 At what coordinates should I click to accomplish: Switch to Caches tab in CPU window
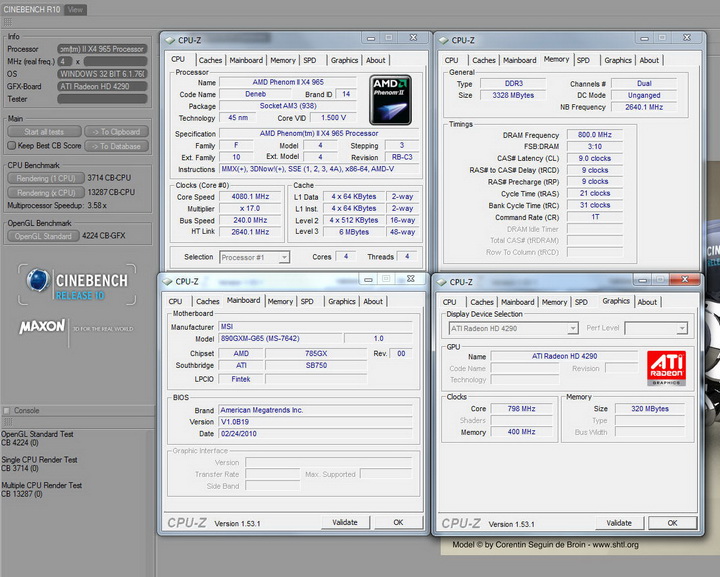tap(210, 60)
